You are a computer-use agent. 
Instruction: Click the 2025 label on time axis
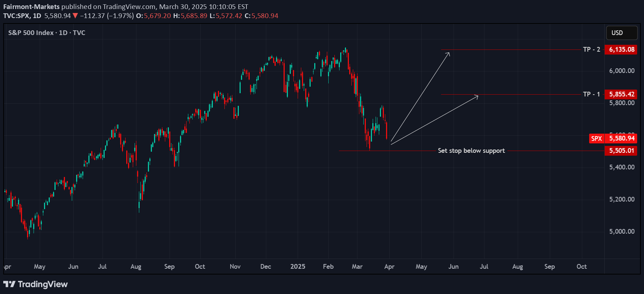pyautogui.click(x=298, y=267)
